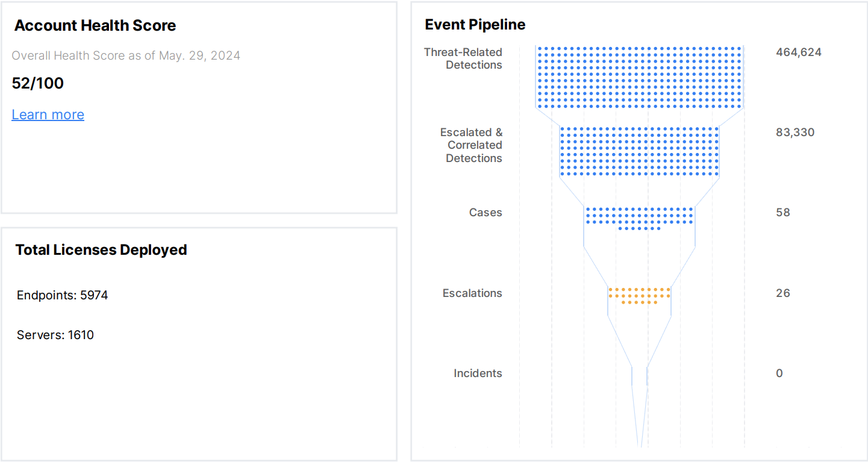Click the blue Cases dot cluster
Screen dimensions: 868x462
pos(639,217)
